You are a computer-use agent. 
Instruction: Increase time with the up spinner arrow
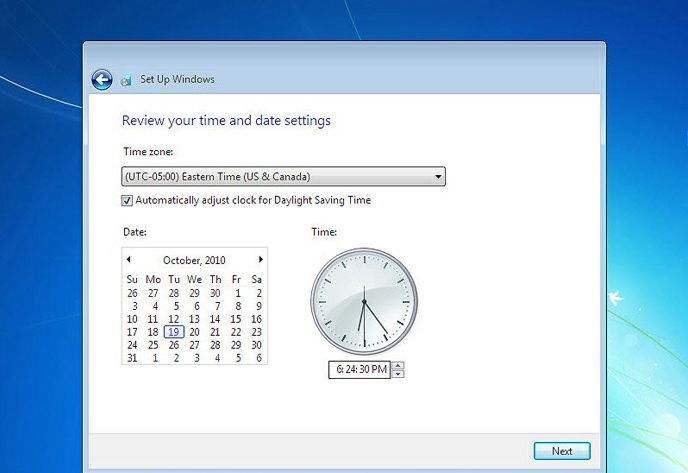coord(398,365)
